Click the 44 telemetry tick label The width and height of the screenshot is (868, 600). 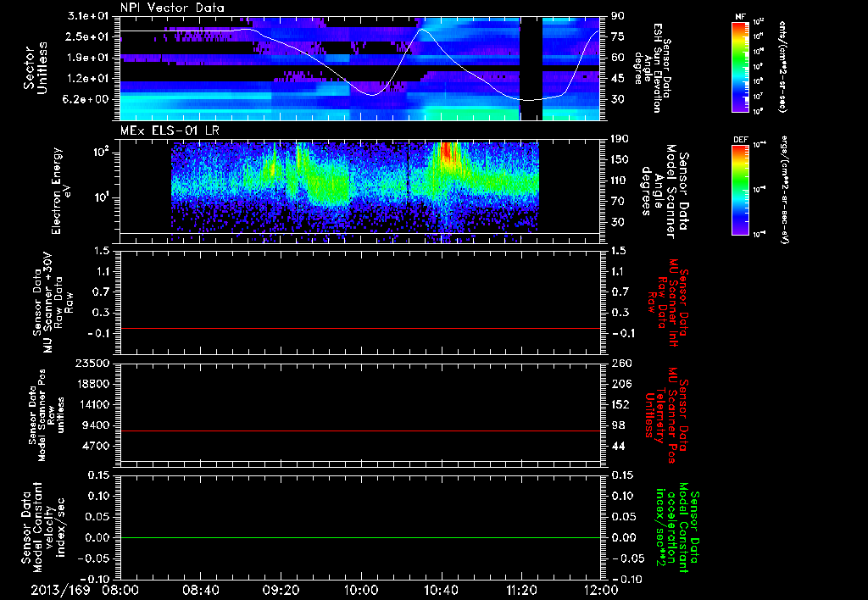pyautogui.click(x=618, y=446)
